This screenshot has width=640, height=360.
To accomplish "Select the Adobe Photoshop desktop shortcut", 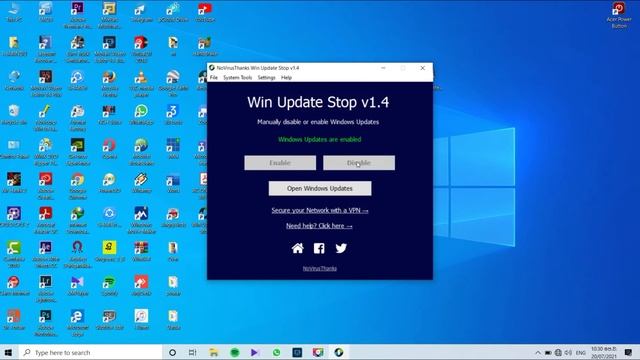I will (x=46, y=323).
